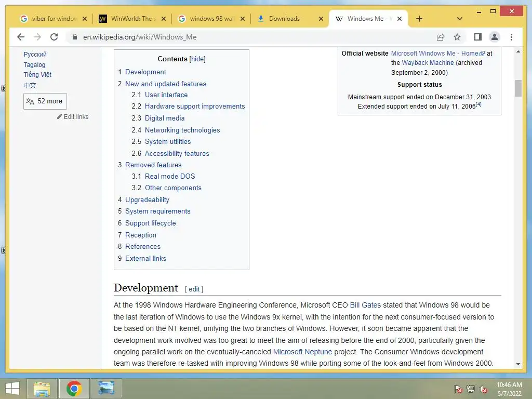Open Microsoft Windows Me - Home website link
This screenshot has height=399, width=532.
[x=437, y=54]
